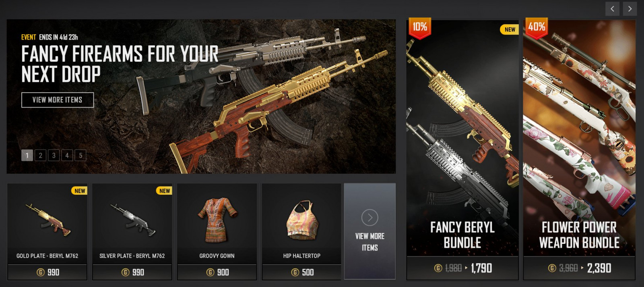Click G-coin icon on Hip Haltertop price
Viewport: 644px width, 287px height.
pos(295,272)
